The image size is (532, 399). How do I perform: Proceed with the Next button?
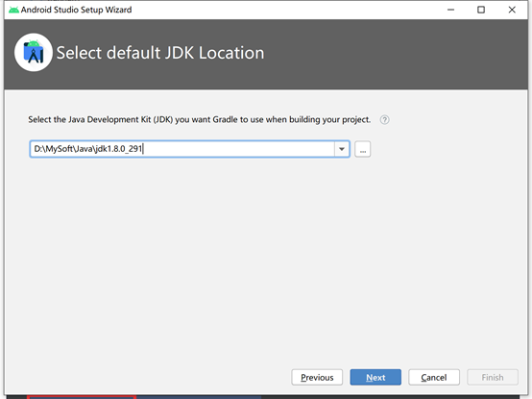click(375, 377)
